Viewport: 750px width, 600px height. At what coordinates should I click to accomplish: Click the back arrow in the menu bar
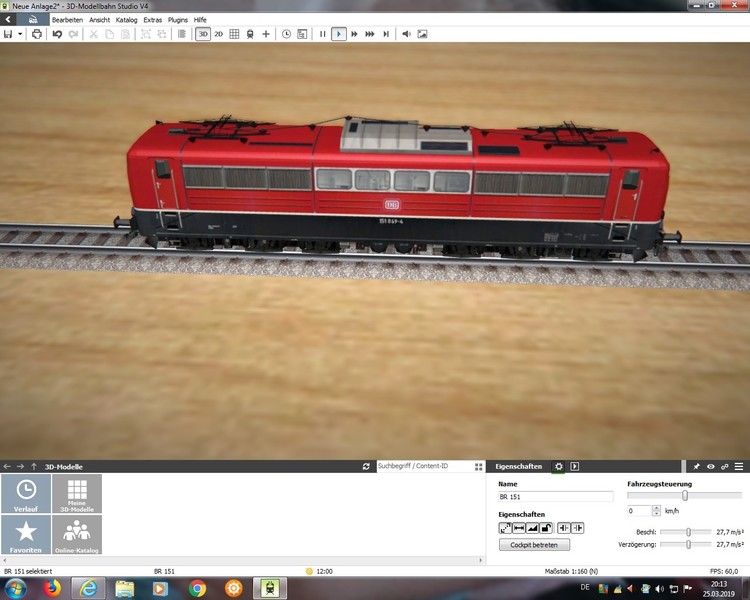coord(8,20)
